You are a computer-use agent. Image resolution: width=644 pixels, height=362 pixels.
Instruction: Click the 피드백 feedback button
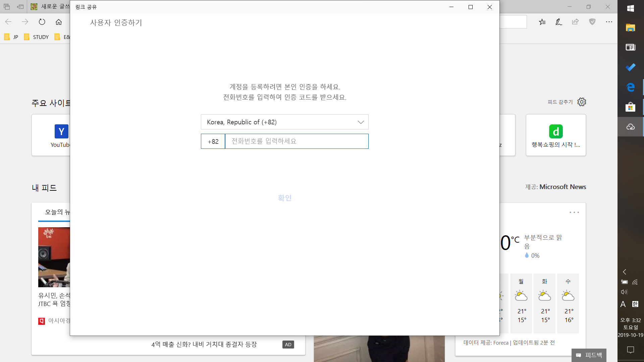589,355
